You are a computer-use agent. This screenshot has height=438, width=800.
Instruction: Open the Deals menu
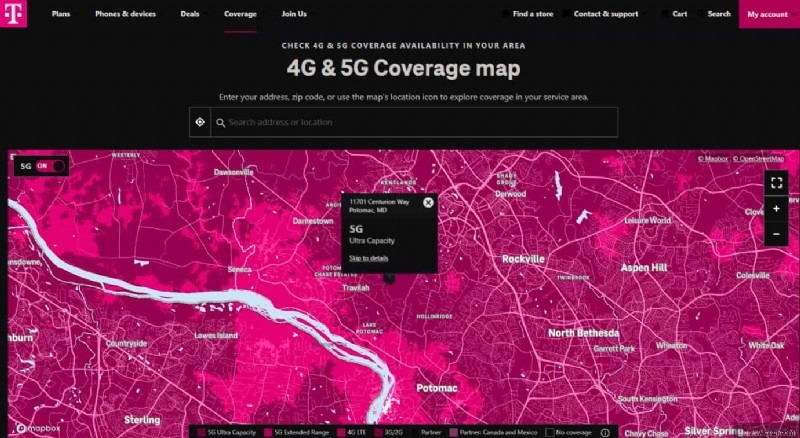(190, 14)
